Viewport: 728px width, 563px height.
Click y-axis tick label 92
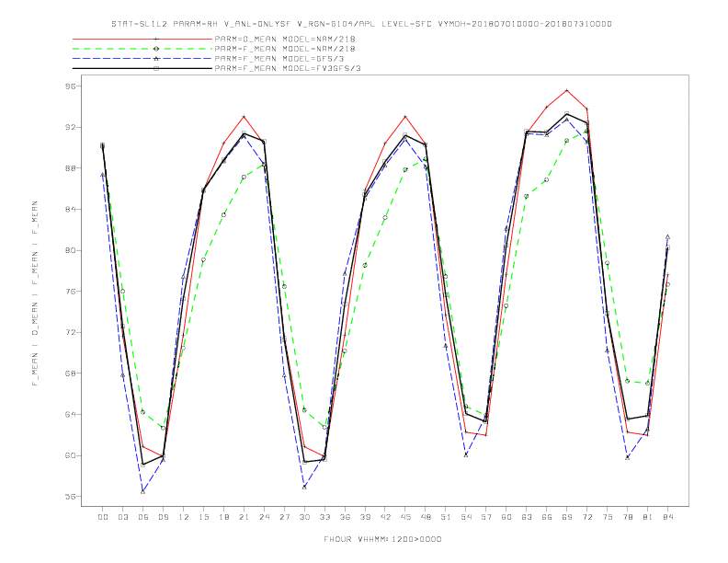71,127
